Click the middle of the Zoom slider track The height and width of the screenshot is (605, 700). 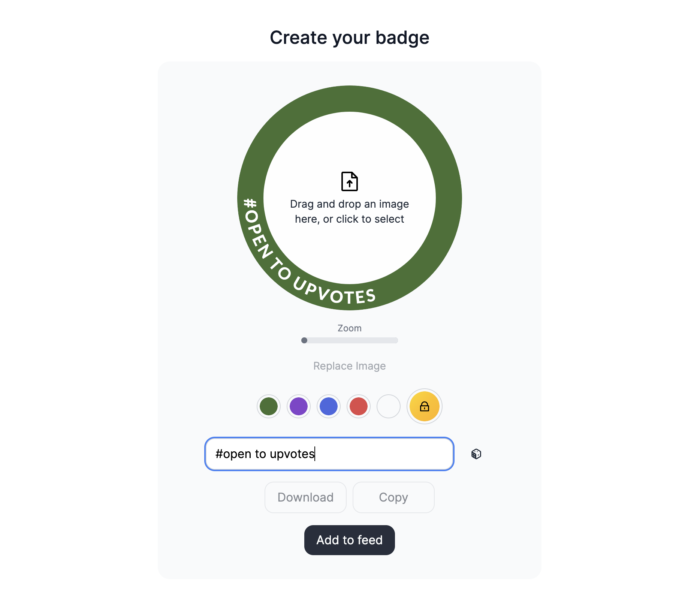(x=350, y=340)
